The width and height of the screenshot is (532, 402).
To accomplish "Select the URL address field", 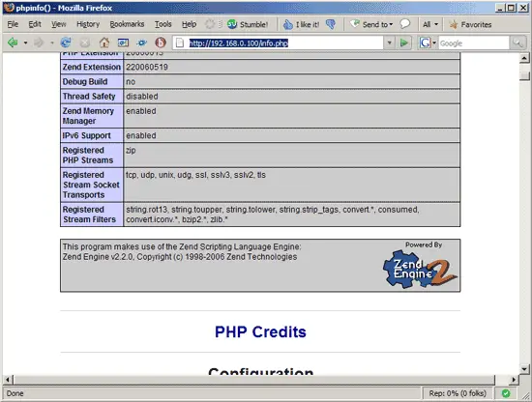I will pyautogui.click(x=279, y=43).
